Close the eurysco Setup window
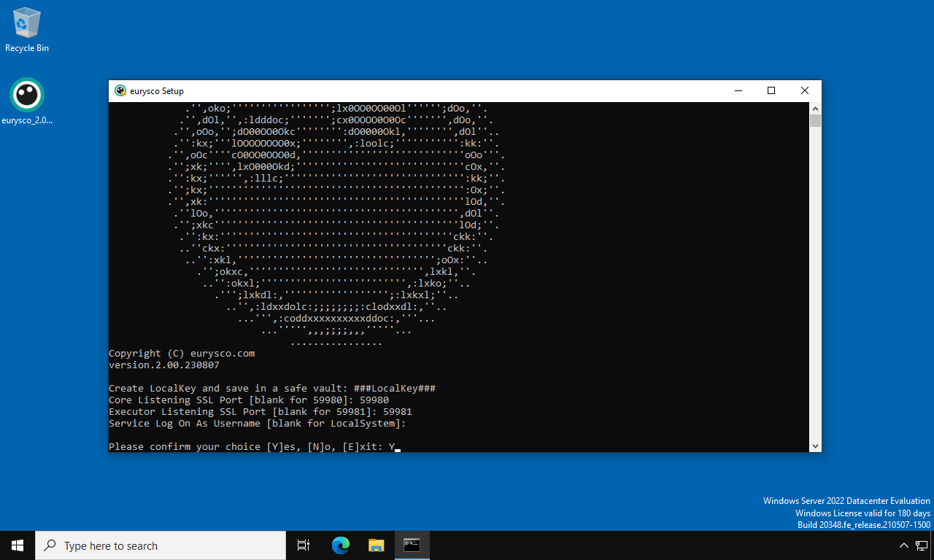 click(805, 91)
